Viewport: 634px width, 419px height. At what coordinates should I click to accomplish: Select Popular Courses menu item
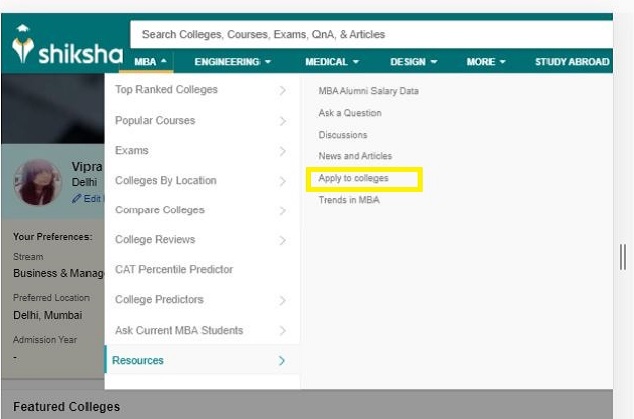pyautogui.click(x=155, y=120)
